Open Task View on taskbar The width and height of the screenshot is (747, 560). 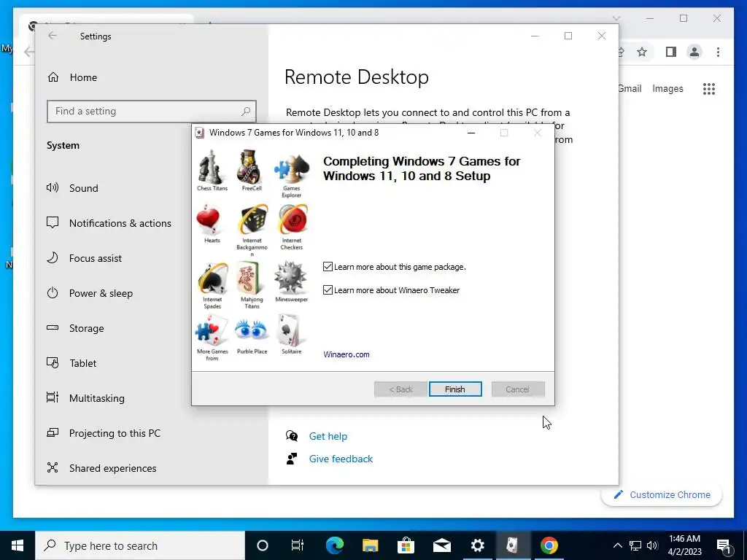tap(298, 545)
